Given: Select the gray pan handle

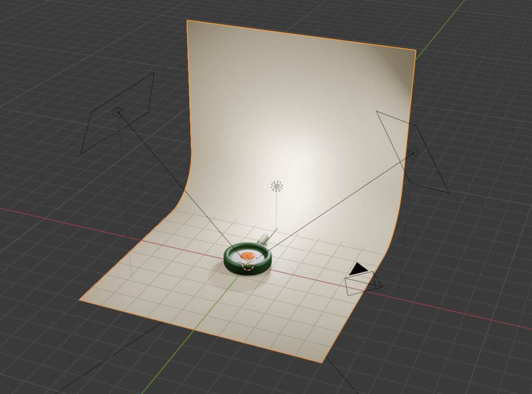Looking at the screenshot, I should (x=263, y=239).
